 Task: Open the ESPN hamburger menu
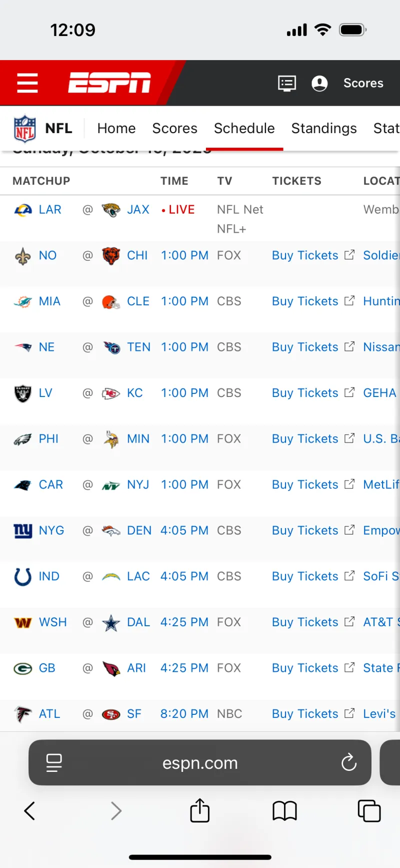[27, 83]
